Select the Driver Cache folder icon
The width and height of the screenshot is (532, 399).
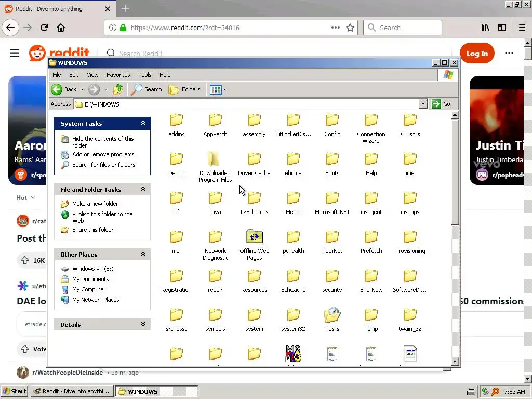point(254,159)
